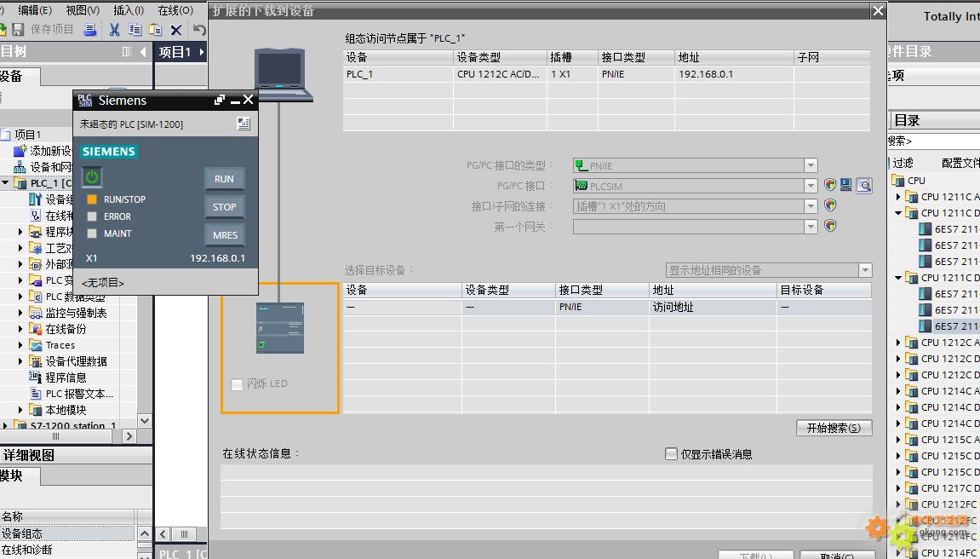Open the PG/PC 接口的类型 dropdown

pyautogui.click(x=811, y=165)
